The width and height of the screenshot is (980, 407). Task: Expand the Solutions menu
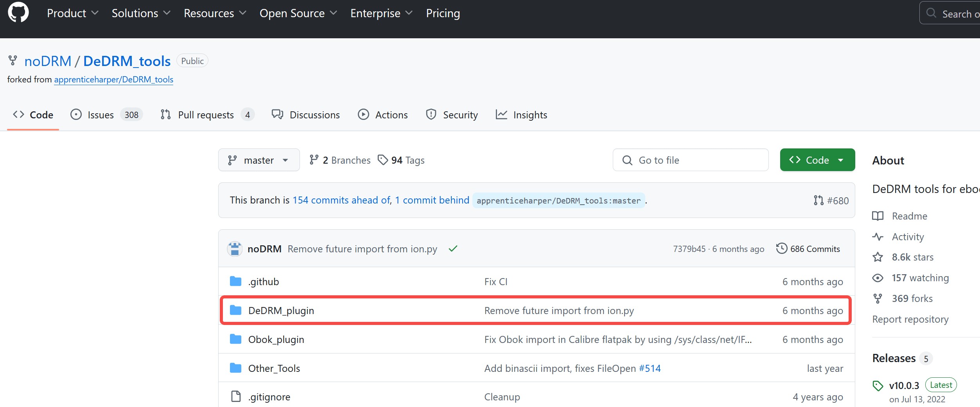pos(141,13)
